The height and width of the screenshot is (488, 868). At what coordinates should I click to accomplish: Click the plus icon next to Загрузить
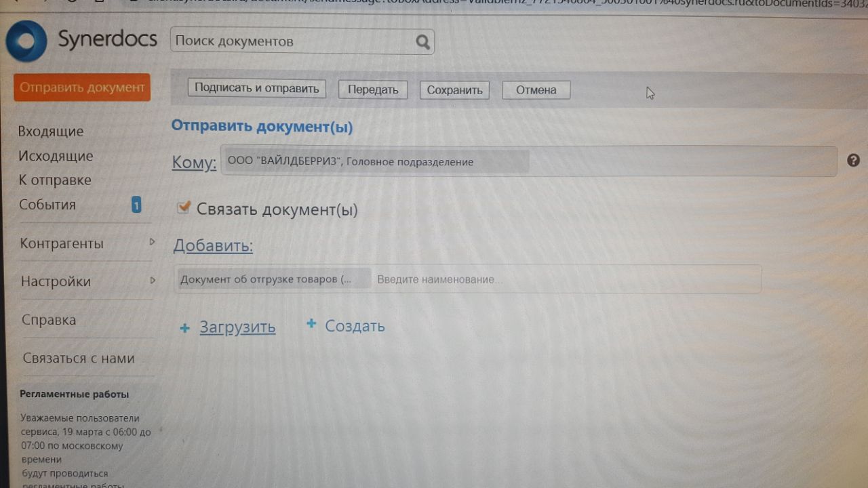[184, 329]
